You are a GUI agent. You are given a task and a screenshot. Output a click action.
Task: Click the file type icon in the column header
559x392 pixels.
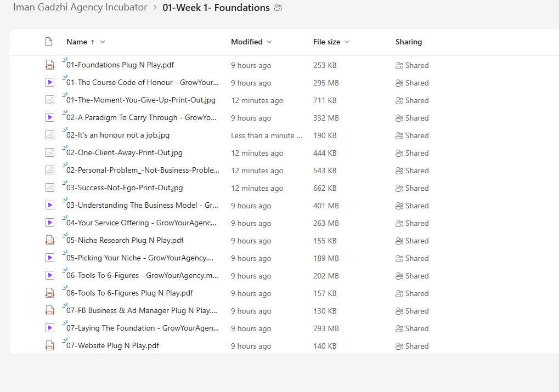pyautogui.click(x=49, y=42)
